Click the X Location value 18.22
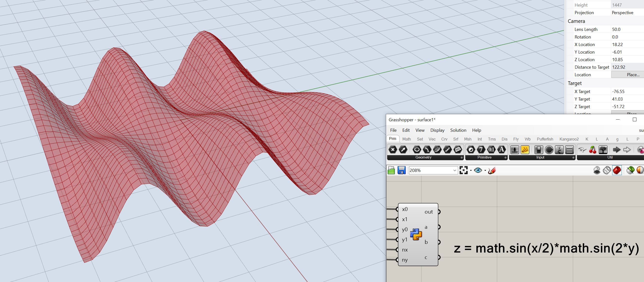 point(627,45)
